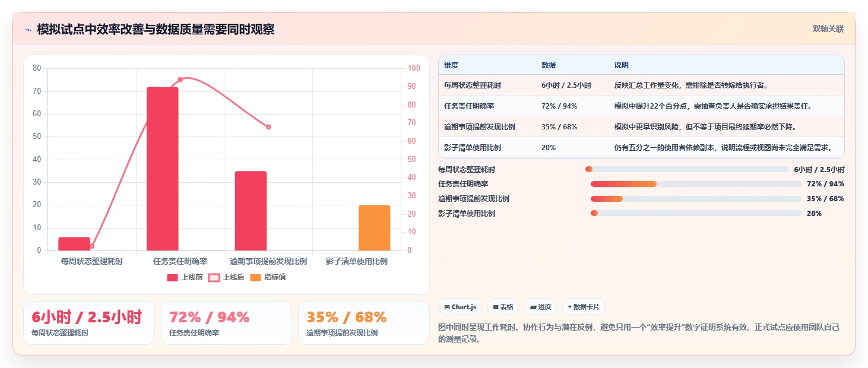Viewport: 868px width, 368px height.
Task: Click the note starting 模拟中提升22个百分点
Action: [x=713, y=106]
